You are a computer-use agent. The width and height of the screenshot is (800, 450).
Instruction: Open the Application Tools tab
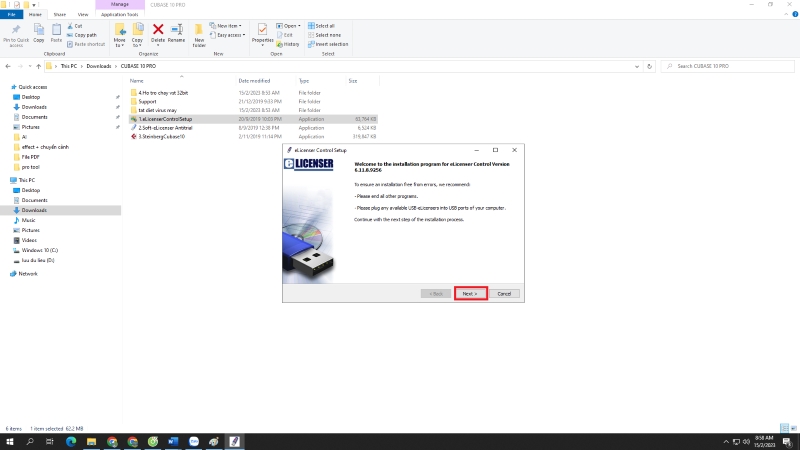(119, 14)
